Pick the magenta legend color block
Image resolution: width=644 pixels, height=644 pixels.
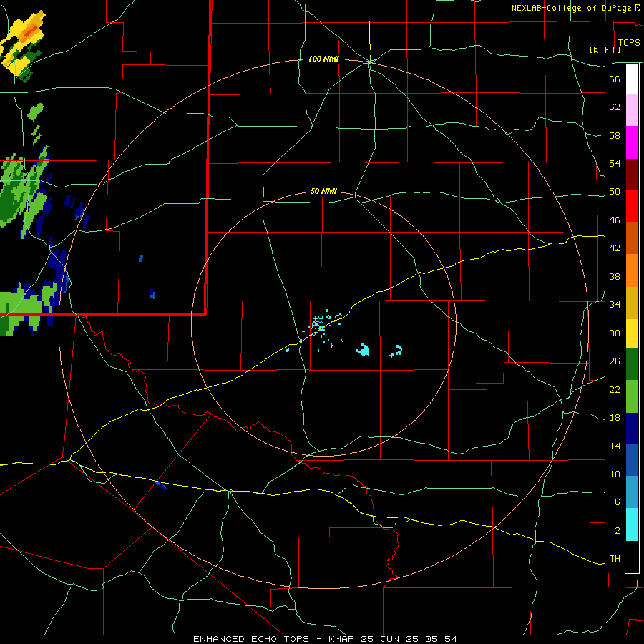[632, 142]
